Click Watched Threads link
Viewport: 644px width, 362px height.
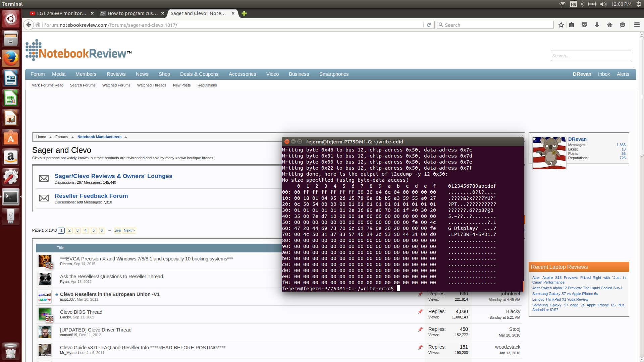pos(152,85)
